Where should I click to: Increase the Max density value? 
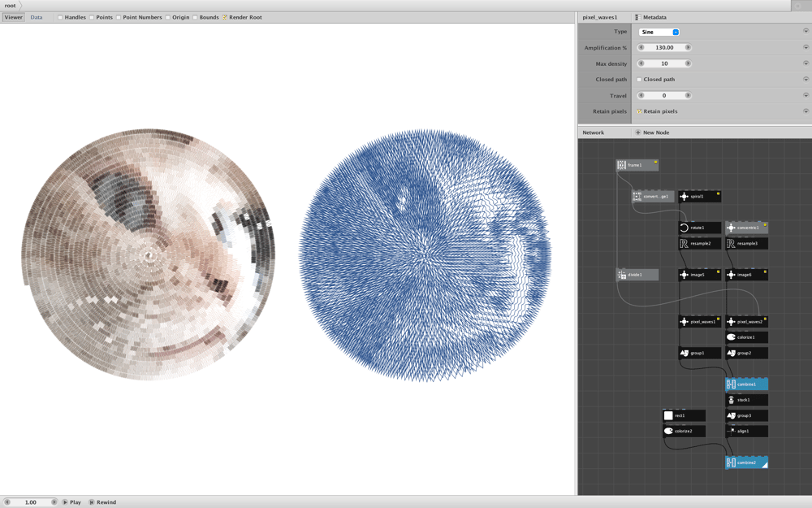(688, 63)
